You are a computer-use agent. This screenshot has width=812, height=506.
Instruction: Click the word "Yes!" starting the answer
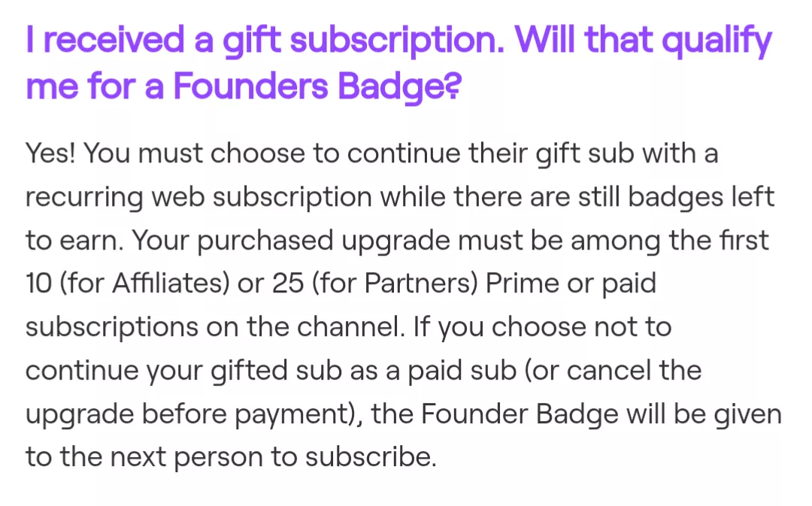click(50, 153)
